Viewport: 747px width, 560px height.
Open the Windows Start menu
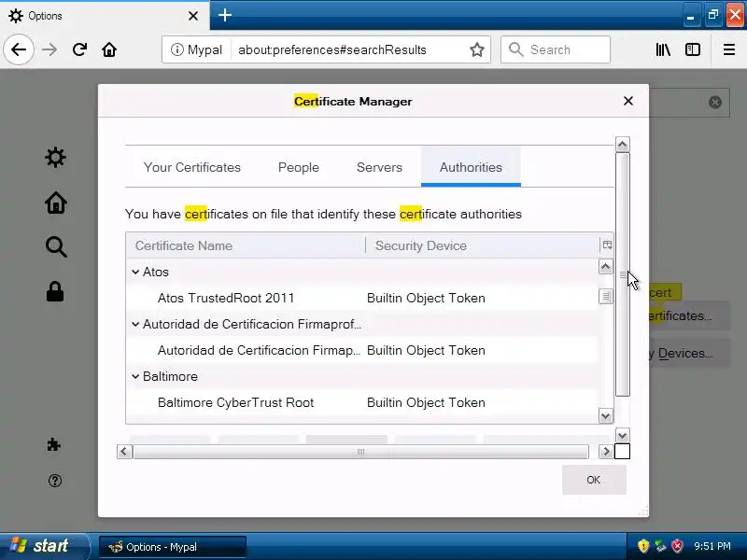click(x=44, y=546)
